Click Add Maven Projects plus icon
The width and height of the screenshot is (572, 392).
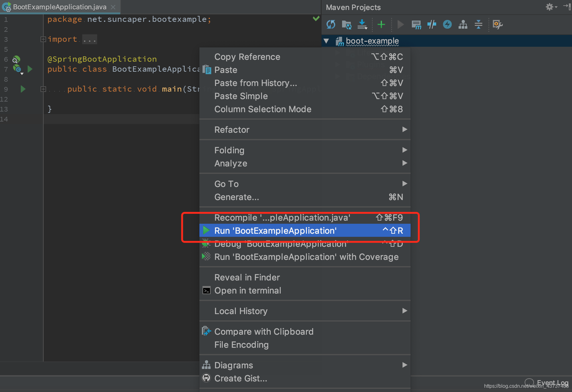coord(381,24)
